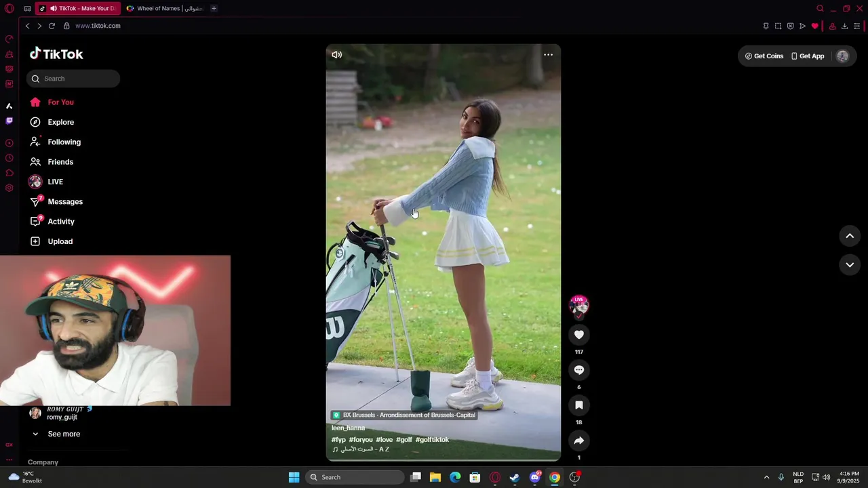Open the GX Corner gamepad icon
Screen dimensions: 868x488
27,9
